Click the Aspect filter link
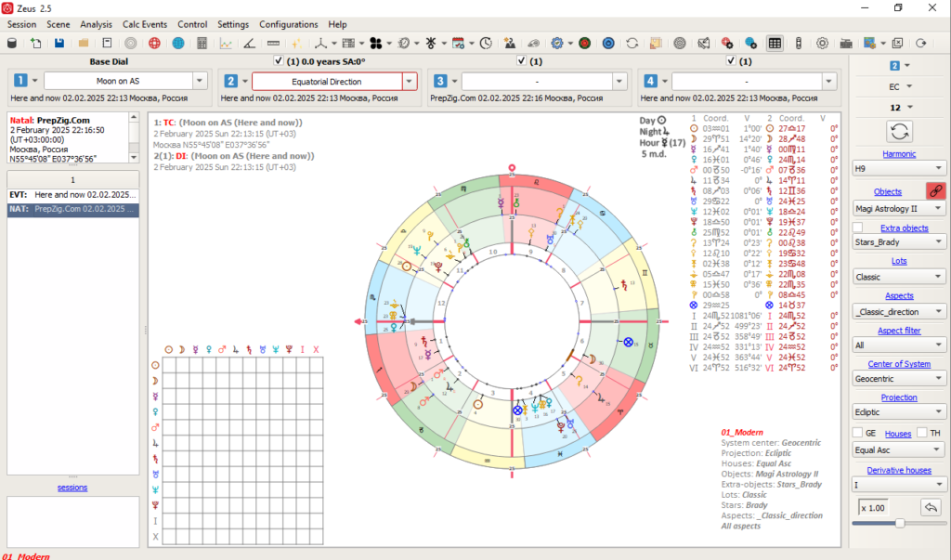Image resolution: width=951 pixels, height=560 pixels. (x=899, y=331)
